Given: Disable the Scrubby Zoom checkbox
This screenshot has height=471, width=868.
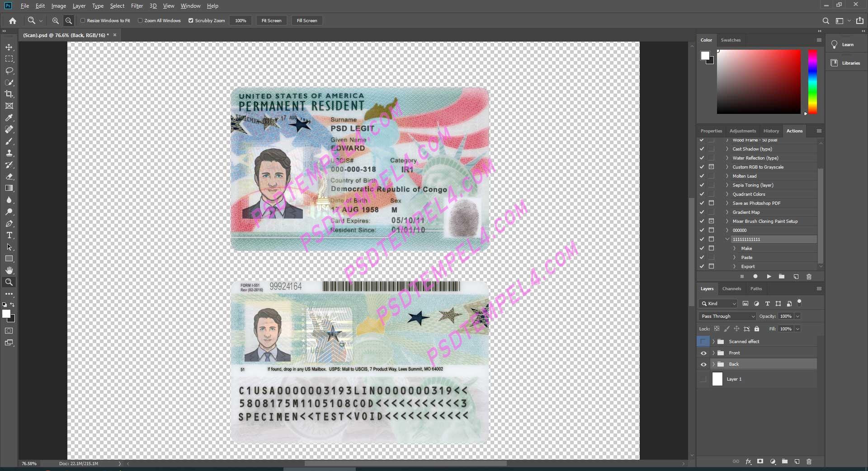Looking at the screenshot, I should coord(191,20).
